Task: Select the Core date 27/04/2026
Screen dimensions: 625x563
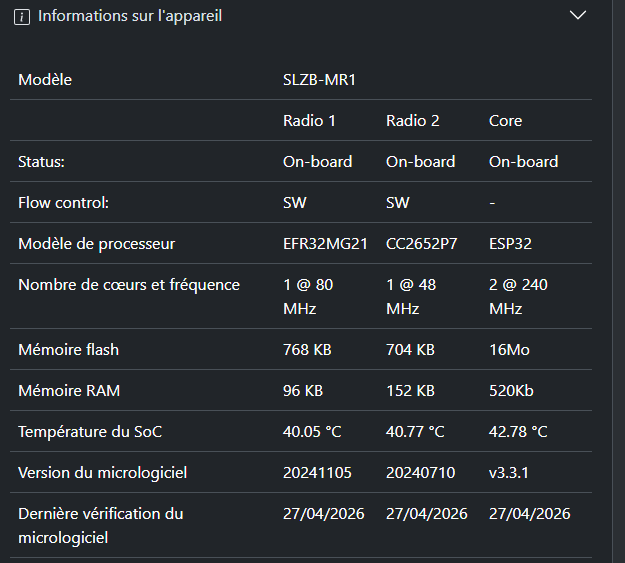Action: (x=530, y=514)
